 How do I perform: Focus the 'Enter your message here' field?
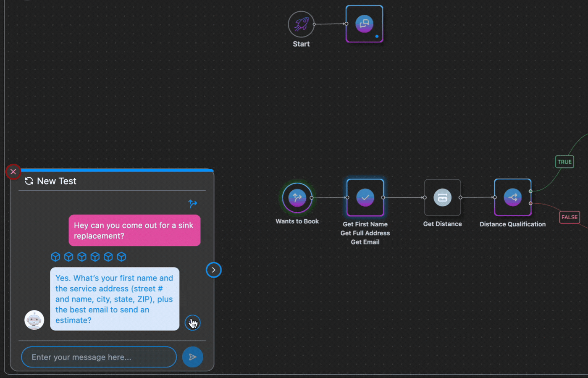coord(99,357)
